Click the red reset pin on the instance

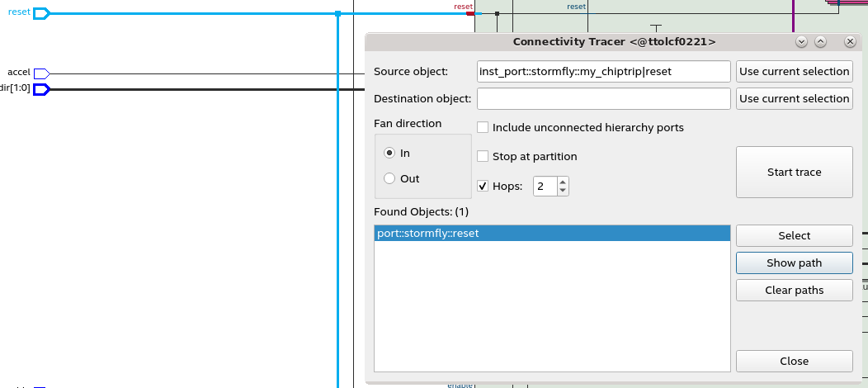pos(470,13)
